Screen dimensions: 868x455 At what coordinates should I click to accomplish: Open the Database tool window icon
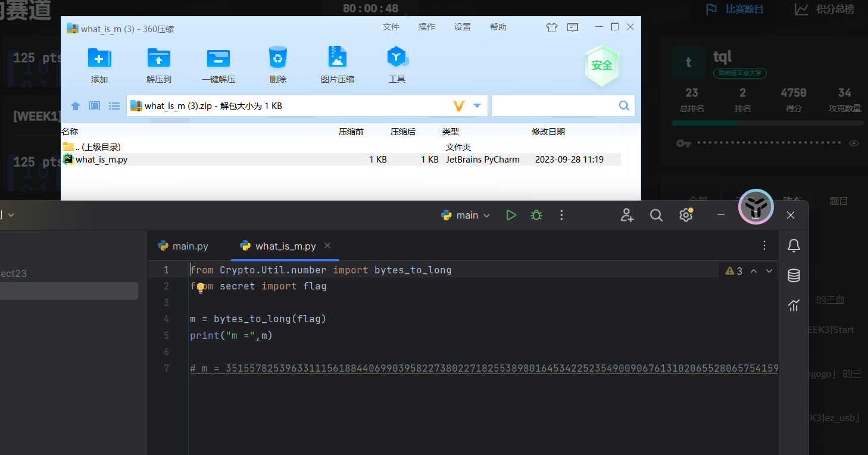tap(794, 275)
